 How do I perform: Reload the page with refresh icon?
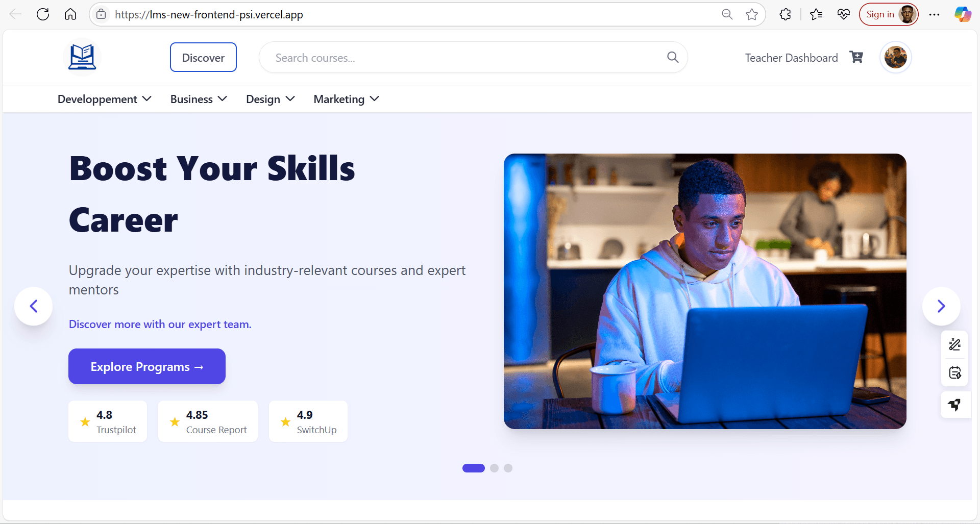pos(43,14)
